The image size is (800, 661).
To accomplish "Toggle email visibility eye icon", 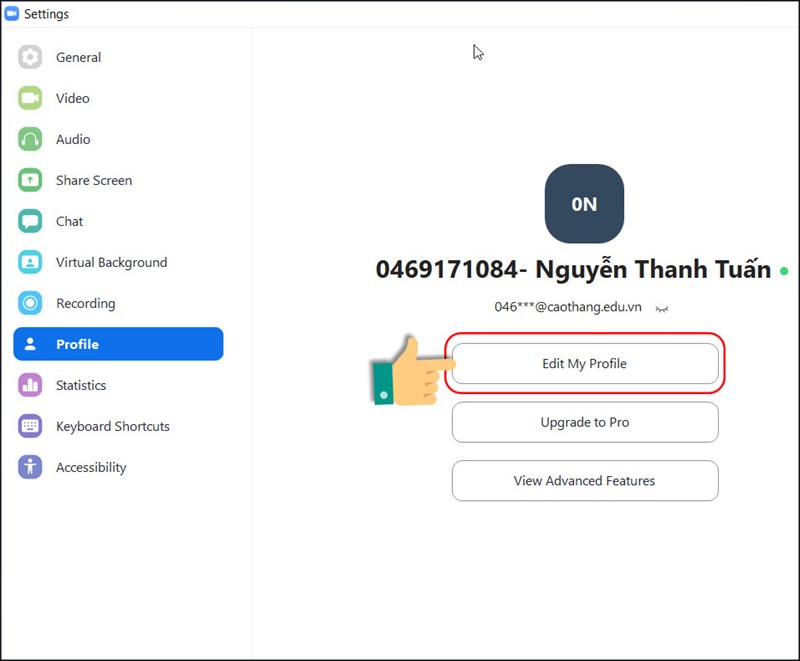I will pyautogui.click(x=661, y=309).
